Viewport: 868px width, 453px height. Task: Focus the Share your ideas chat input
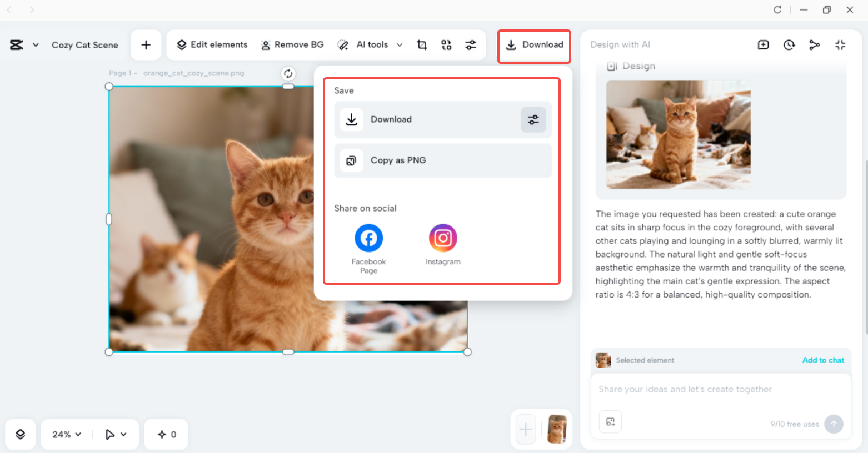[721, 390]
